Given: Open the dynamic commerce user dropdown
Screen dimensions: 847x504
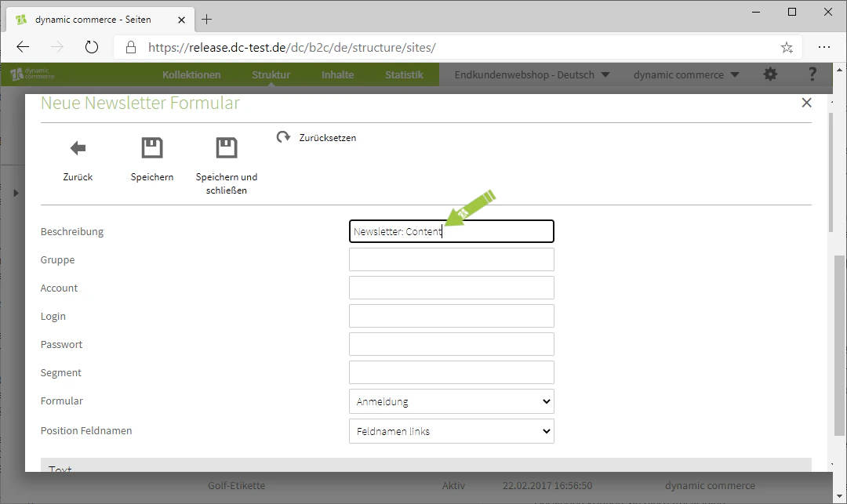Looking at the screenshot, I should point(686,75).
